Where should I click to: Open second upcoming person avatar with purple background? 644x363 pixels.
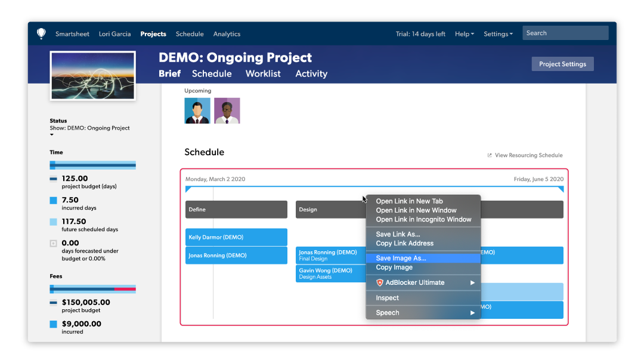click(227, 110)
